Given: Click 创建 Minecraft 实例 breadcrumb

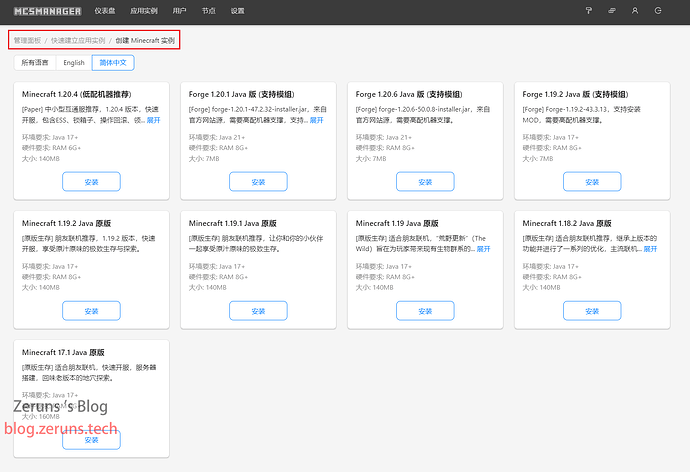Looking at the screenshot, I should tap(145, 40).
